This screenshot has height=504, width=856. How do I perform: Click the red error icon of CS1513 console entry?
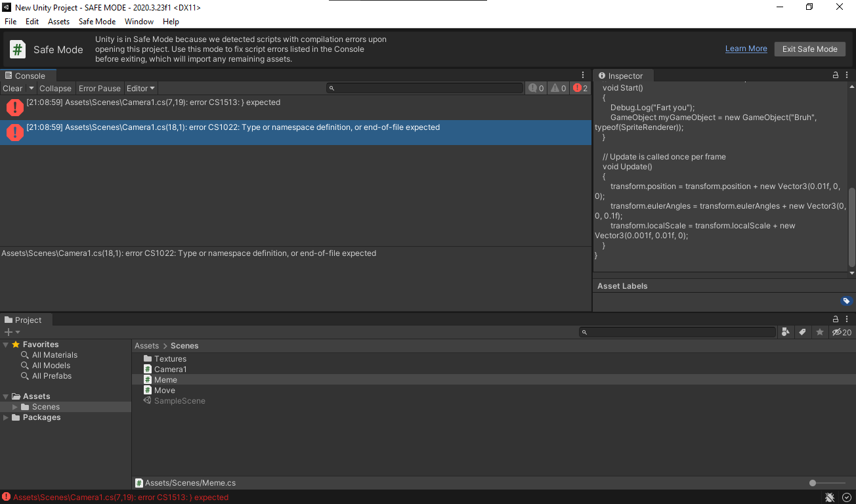point(14,108)
